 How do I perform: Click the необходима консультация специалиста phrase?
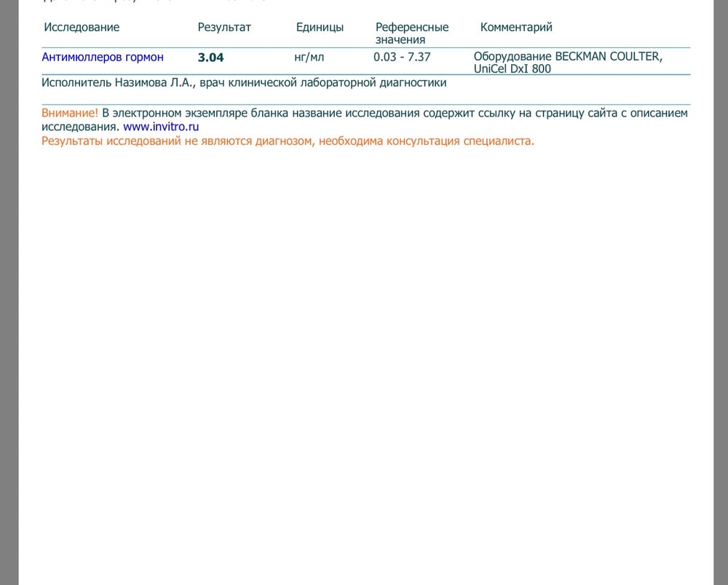(426, 141)
